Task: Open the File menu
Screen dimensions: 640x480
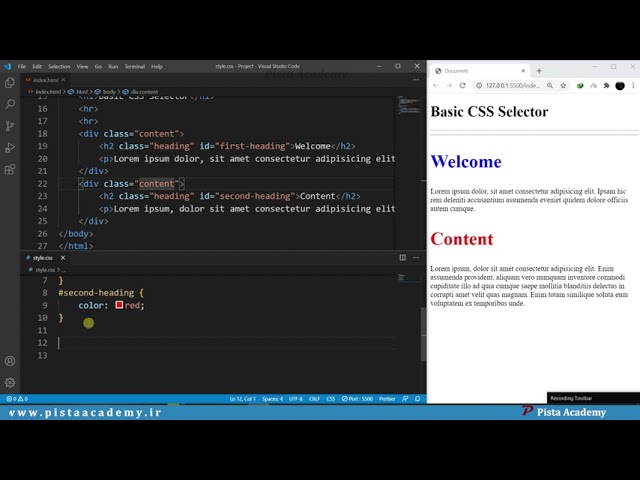Action: coord(22,66)
